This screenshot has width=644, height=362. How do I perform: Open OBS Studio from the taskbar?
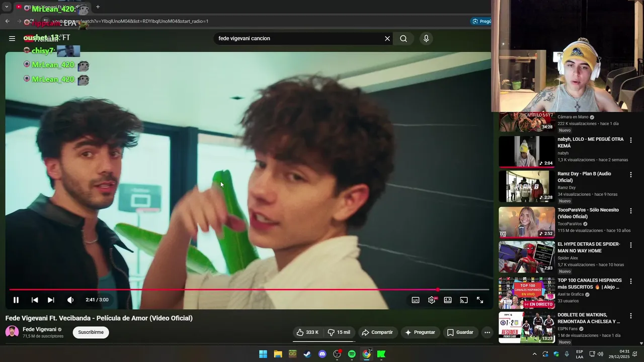tap(337, 354)
